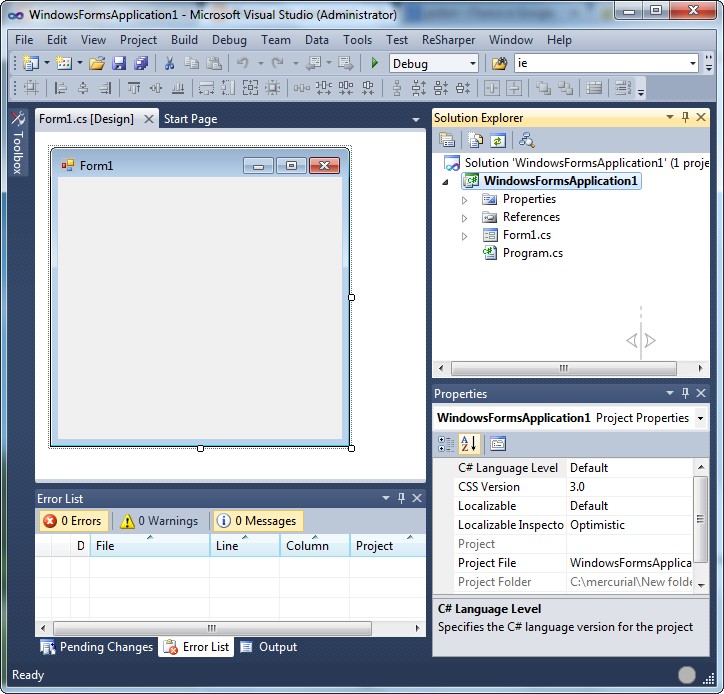
Task: Click the Paste toolbar icon
Action: 213,63
